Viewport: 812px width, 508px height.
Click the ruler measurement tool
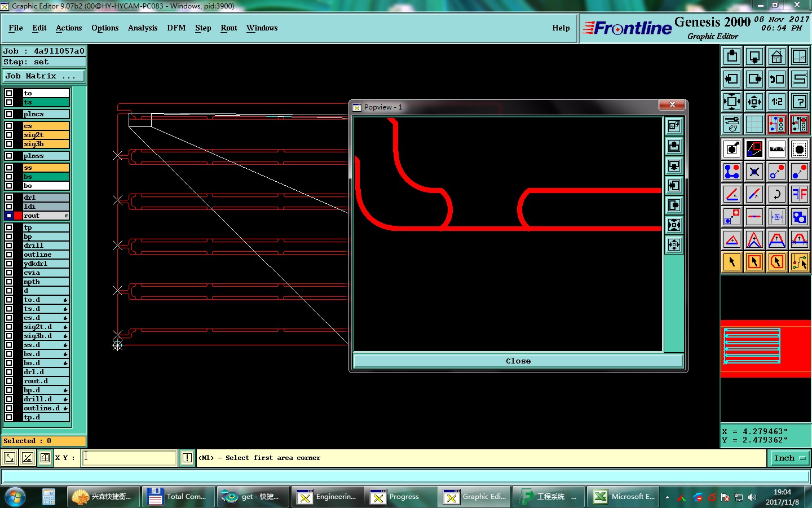(777, 149)
